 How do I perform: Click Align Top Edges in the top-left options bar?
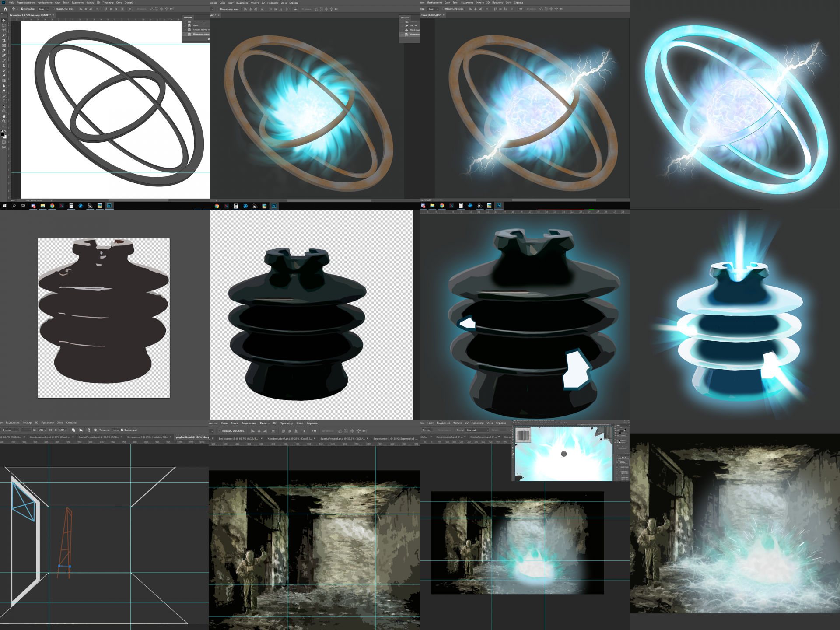105,9
